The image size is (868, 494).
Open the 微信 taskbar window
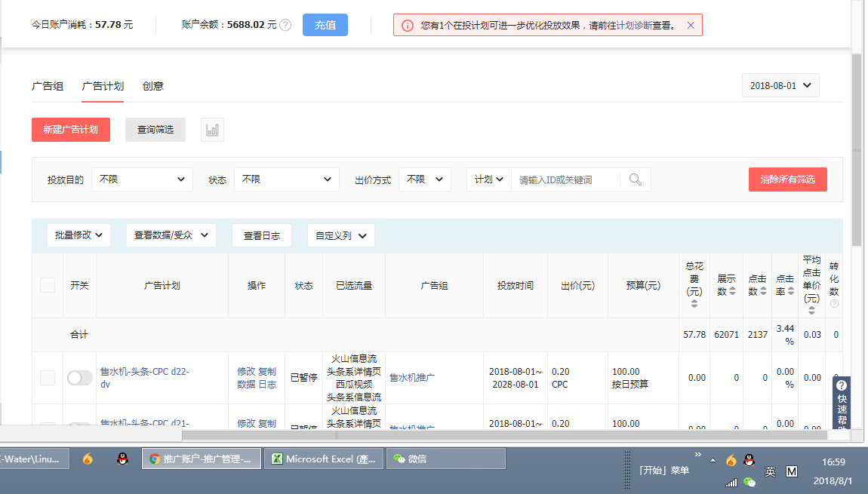[x=445, y=459]
